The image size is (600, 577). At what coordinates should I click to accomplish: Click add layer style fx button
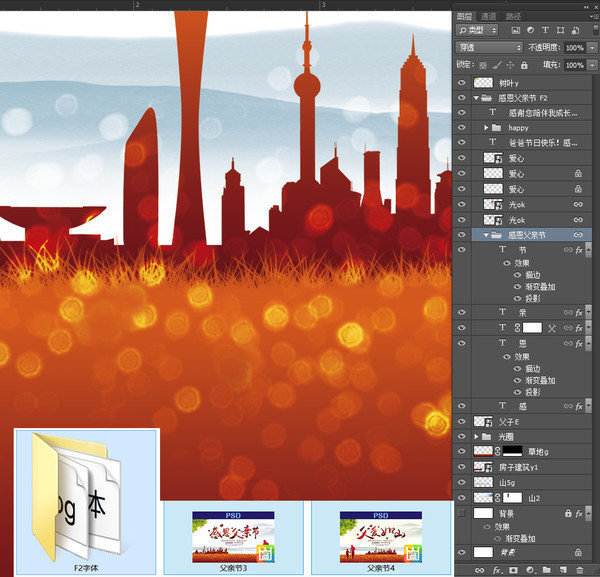tap(497, 570)
